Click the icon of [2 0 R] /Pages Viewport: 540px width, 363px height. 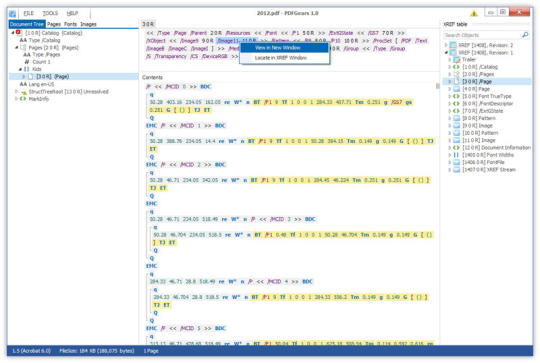click(x=457, y=74)
